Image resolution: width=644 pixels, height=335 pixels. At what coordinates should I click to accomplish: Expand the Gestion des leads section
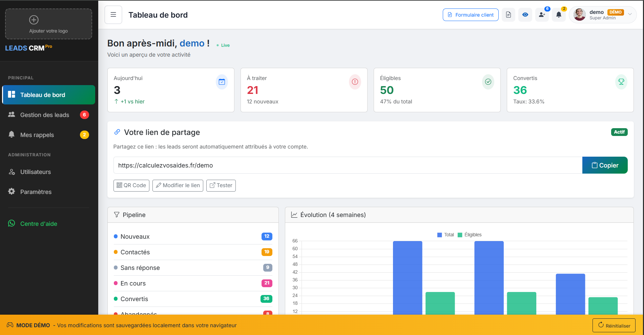point(45,115)
